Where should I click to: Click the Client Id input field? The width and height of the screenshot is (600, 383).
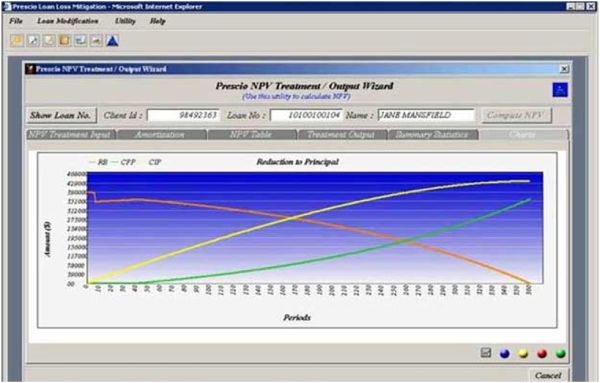tap(183, 115)
